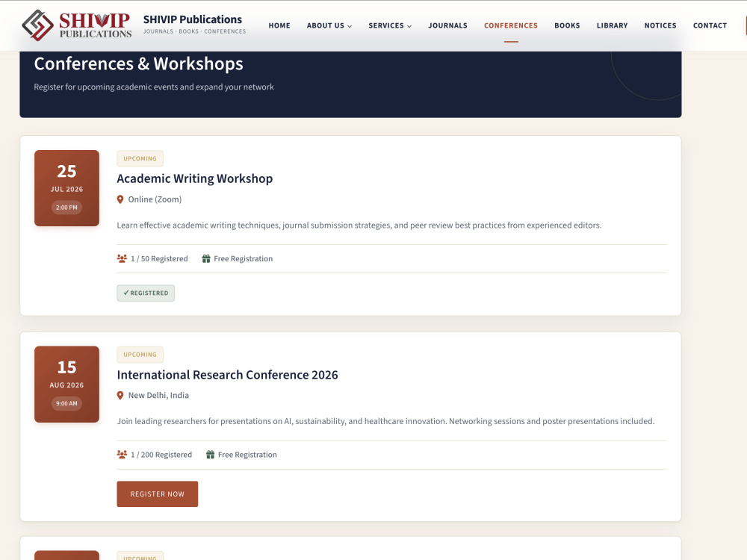Click the 2:00 PM time pill
Viewport: 747px width, 560px height.
tap(66, 208)
